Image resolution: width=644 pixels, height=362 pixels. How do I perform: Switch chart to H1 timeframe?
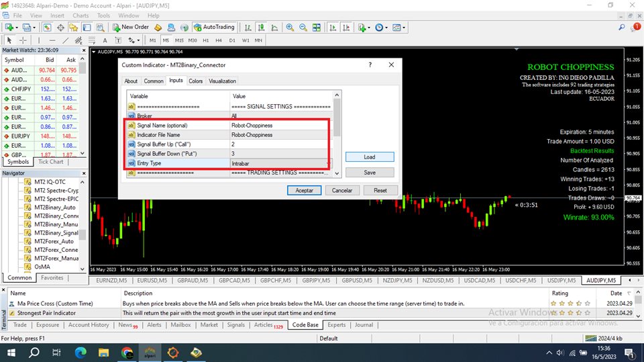[x=206, y=40]
